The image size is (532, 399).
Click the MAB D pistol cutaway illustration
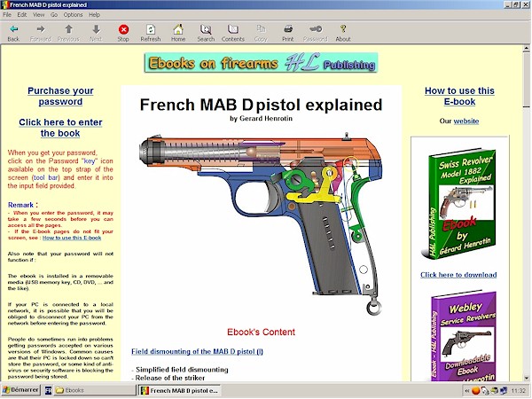point(261,224)
